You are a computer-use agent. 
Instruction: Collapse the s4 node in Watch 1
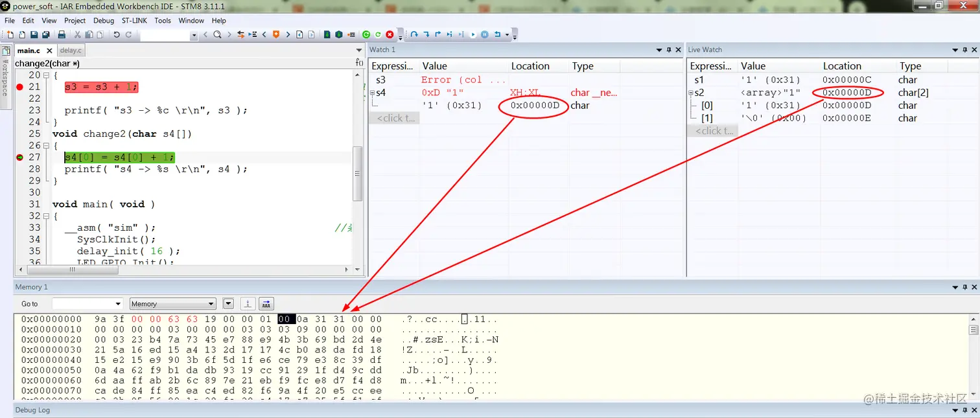(372, 93)
